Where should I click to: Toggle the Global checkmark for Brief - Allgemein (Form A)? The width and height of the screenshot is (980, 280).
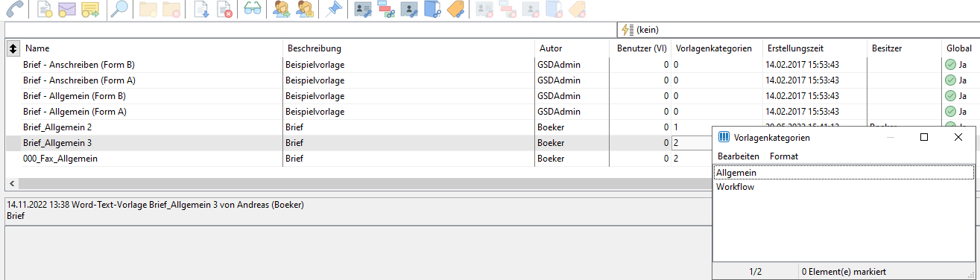coord(950,112)
